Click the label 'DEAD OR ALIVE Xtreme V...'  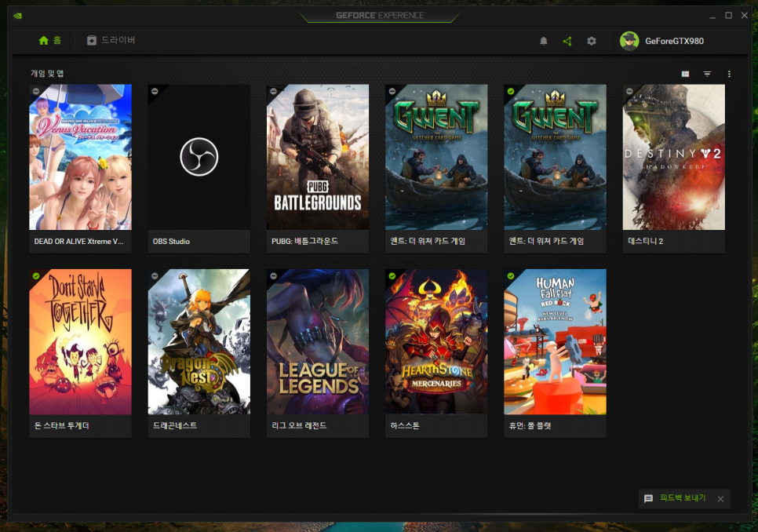(x=78, y=241)
